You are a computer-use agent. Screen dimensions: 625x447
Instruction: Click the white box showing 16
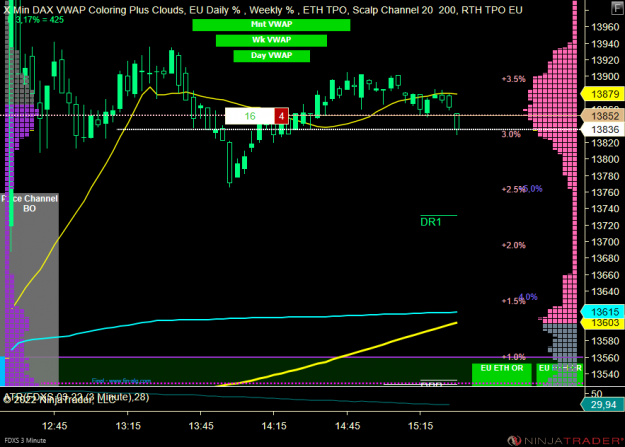[x=250, y=116]
